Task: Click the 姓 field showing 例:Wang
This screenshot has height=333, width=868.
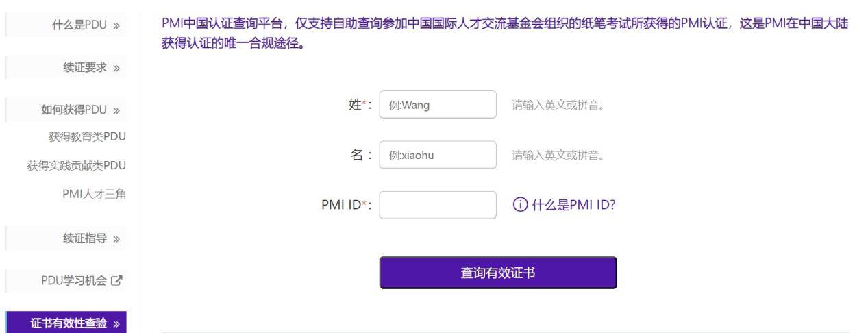Action: coord(438,105)
